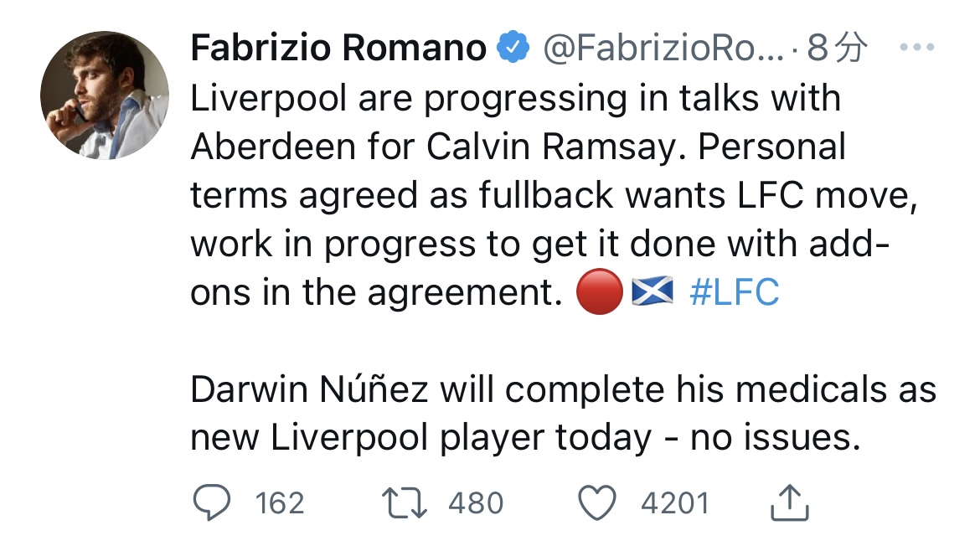Click the Darwin Núñez medicals sentence
980x546 pixels.
click(x=563, y=414)
